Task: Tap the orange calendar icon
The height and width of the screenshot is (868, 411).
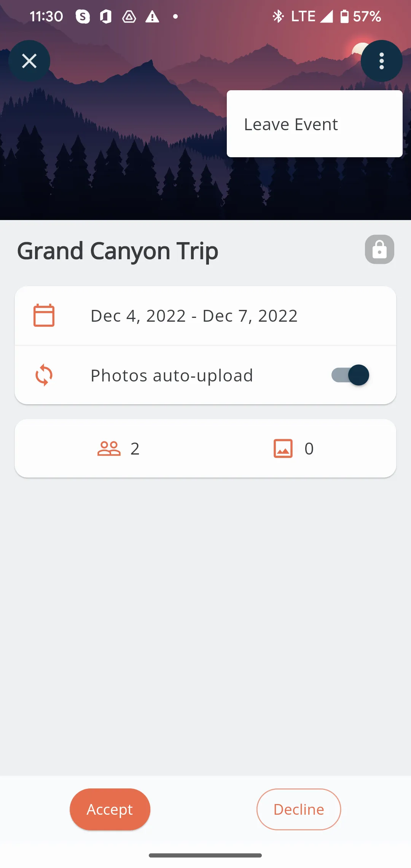Action: [44, 315]
